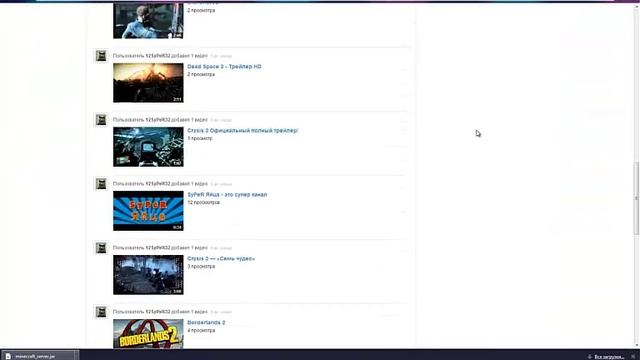
Task: Open 123yPeR32 name in Crysis 3 official trailer post
Action: click(158, 120)
